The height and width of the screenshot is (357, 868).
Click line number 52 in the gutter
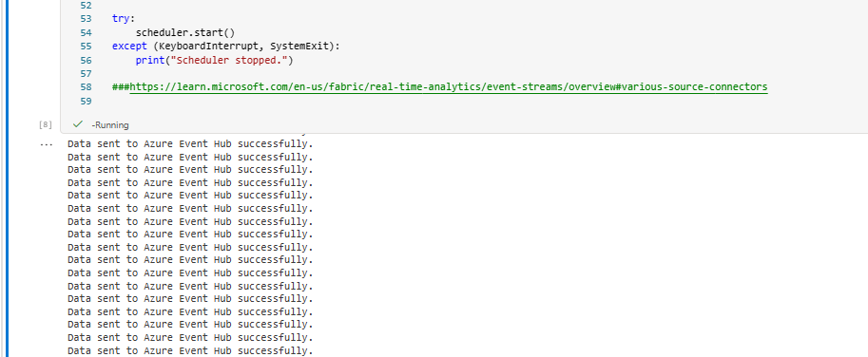point(86,6)
